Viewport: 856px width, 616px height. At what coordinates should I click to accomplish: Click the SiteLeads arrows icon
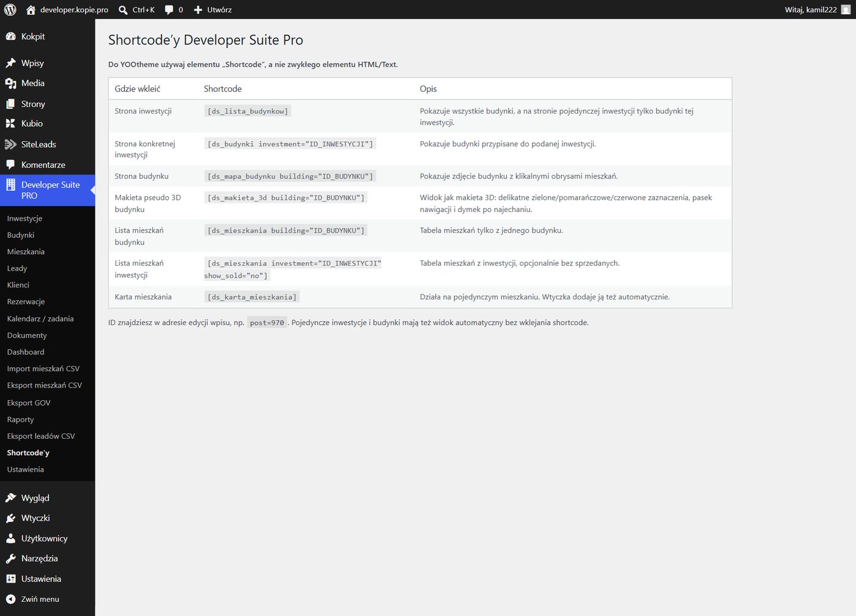click(10, 144)
